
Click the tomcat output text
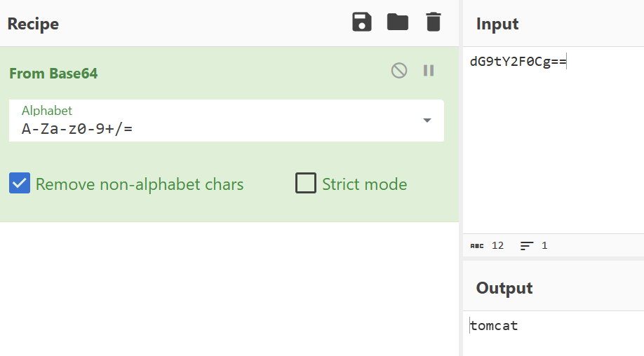[x=494, y=326]
